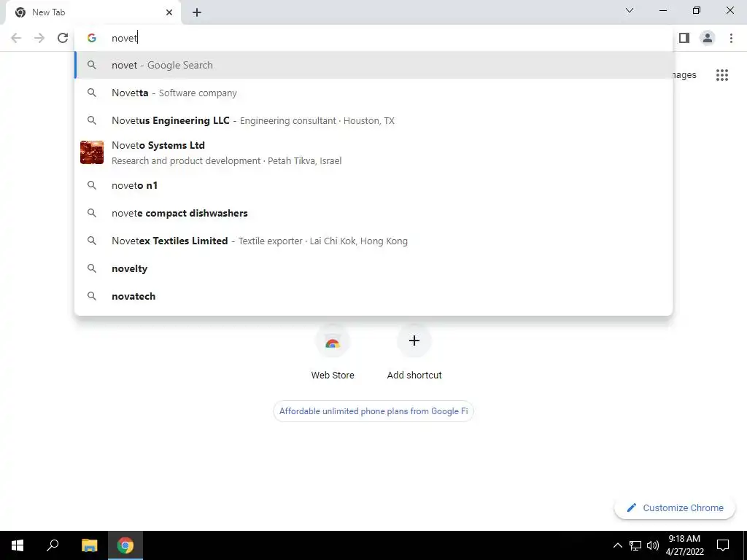Choose the 'novatech' suggestion
This screenshot has width=747, height=560.
click(x=373, y=296)
